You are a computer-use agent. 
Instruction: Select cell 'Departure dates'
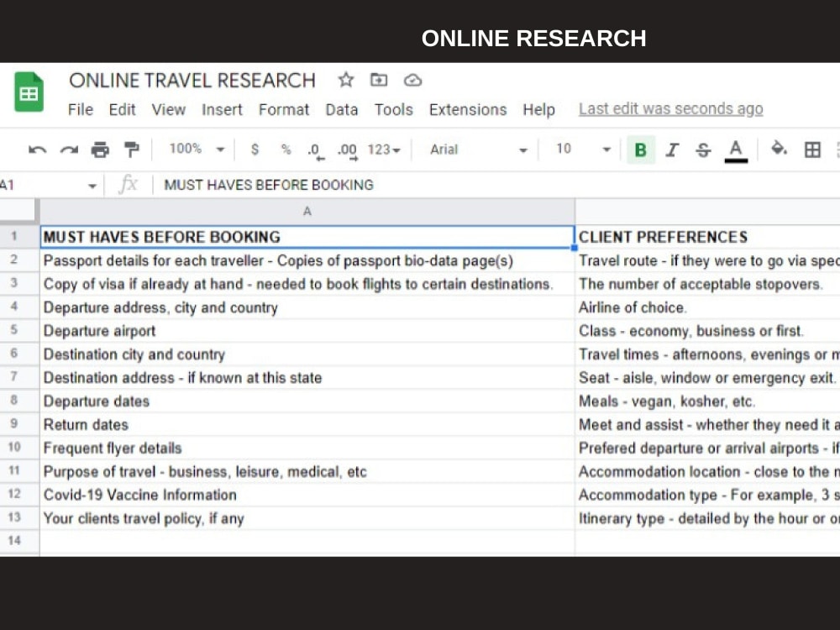pos(307,402)
